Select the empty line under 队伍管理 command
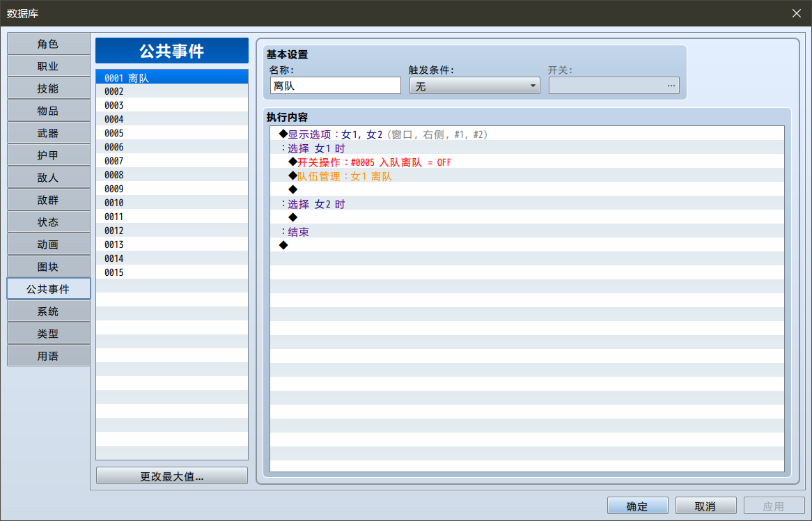812x521 pixels. coord(527,190)
